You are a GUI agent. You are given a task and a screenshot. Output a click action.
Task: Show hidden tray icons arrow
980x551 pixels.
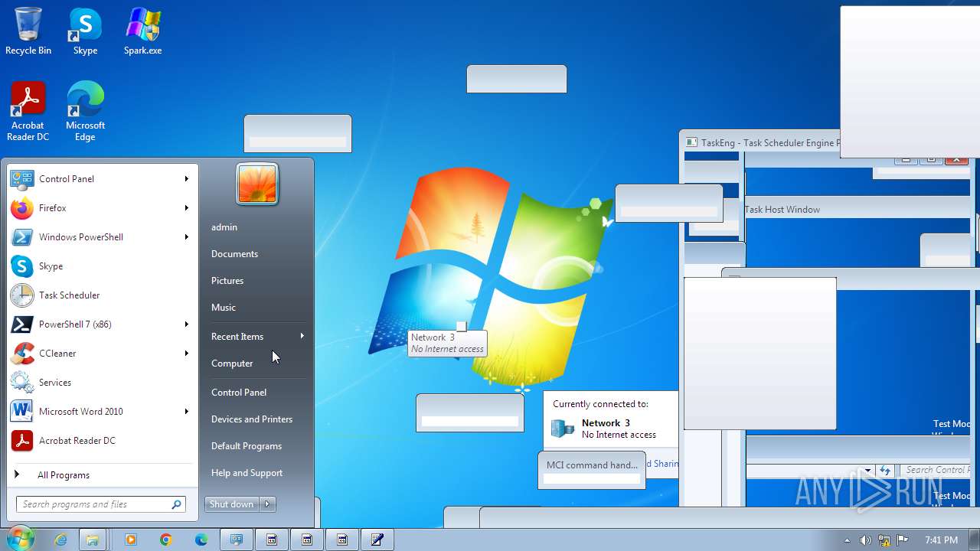tap(847, 540)
